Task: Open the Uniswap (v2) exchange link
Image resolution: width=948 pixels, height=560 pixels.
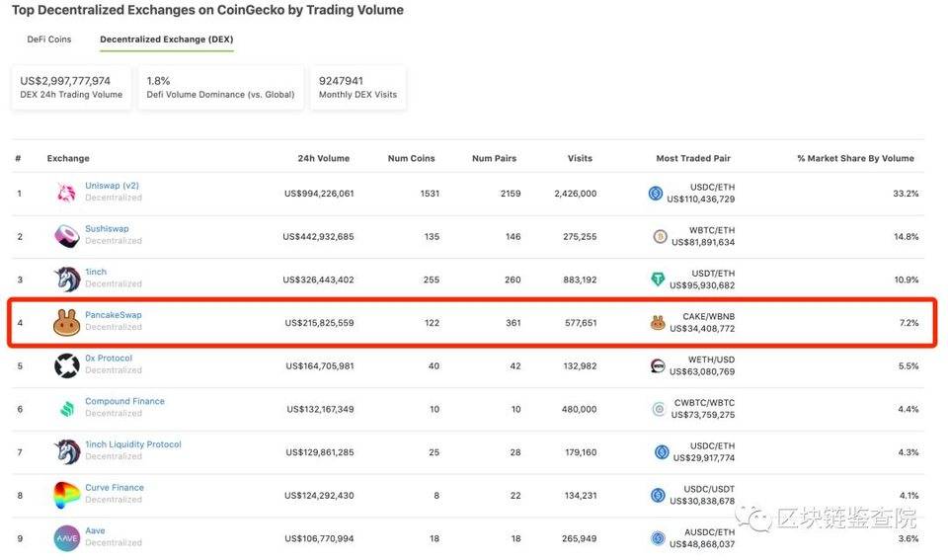Action: [x=112, y=186]
